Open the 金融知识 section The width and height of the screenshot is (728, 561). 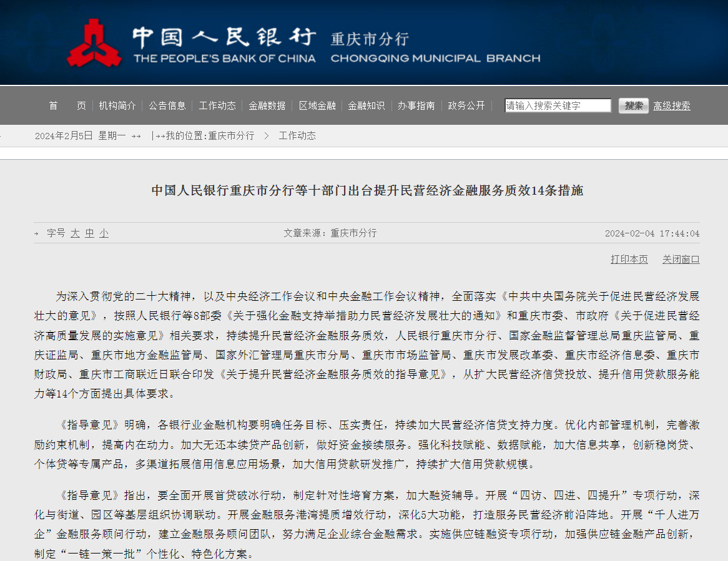[366, 105]
